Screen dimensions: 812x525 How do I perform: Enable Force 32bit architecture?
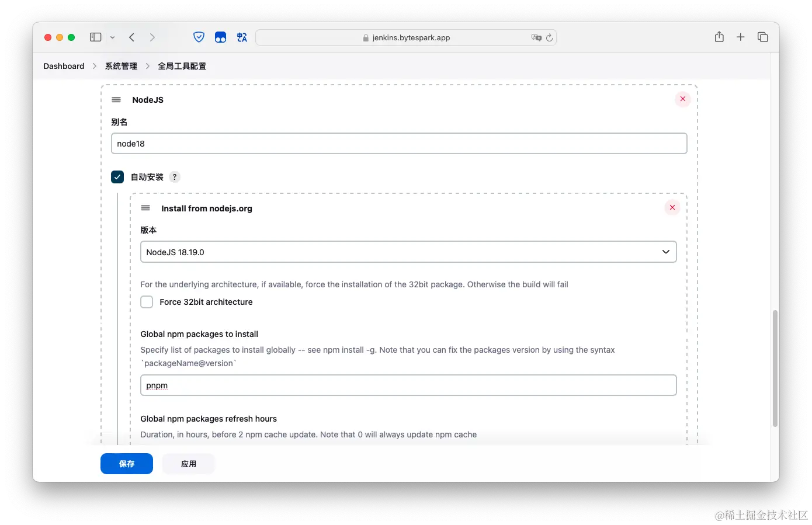147,302
